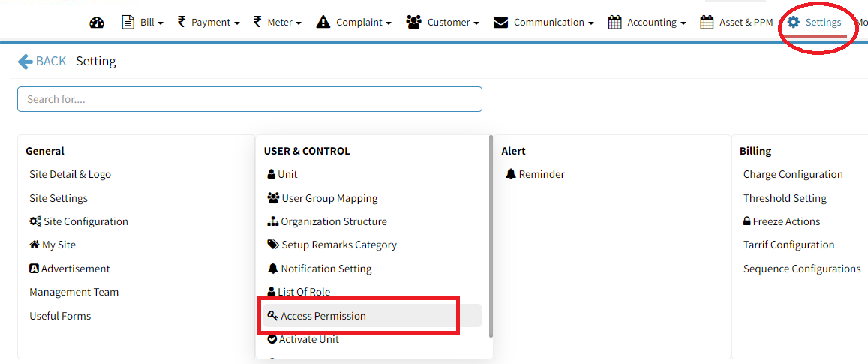
Task: Click the Search for settings field
Action: click(x=249, y=99)
